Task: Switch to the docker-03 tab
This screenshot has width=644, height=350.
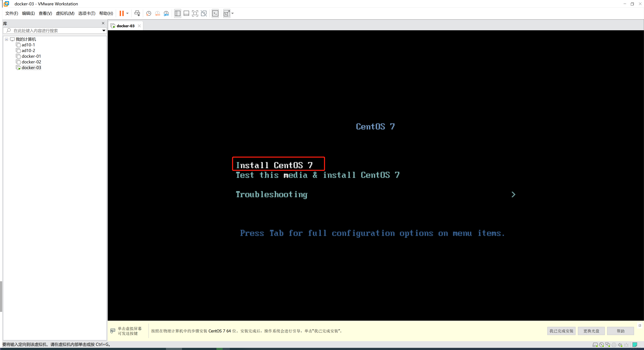Action: pyautogui.click(x=126, y=26)
